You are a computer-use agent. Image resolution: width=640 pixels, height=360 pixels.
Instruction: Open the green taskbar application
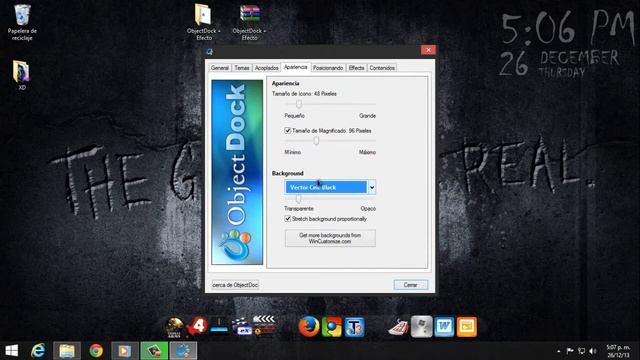click(x=154, y=351)
